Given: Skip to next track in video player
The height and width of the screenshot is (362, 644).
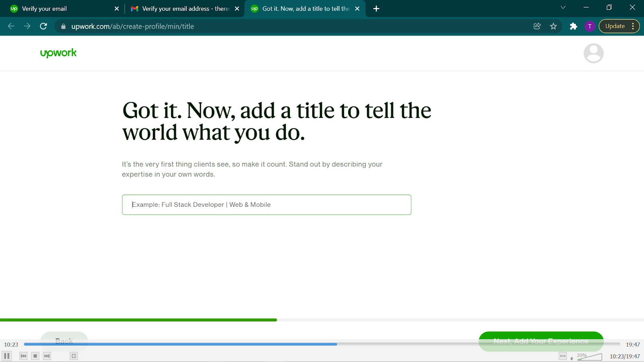Looking at the screenshot, I should point(47,356).
